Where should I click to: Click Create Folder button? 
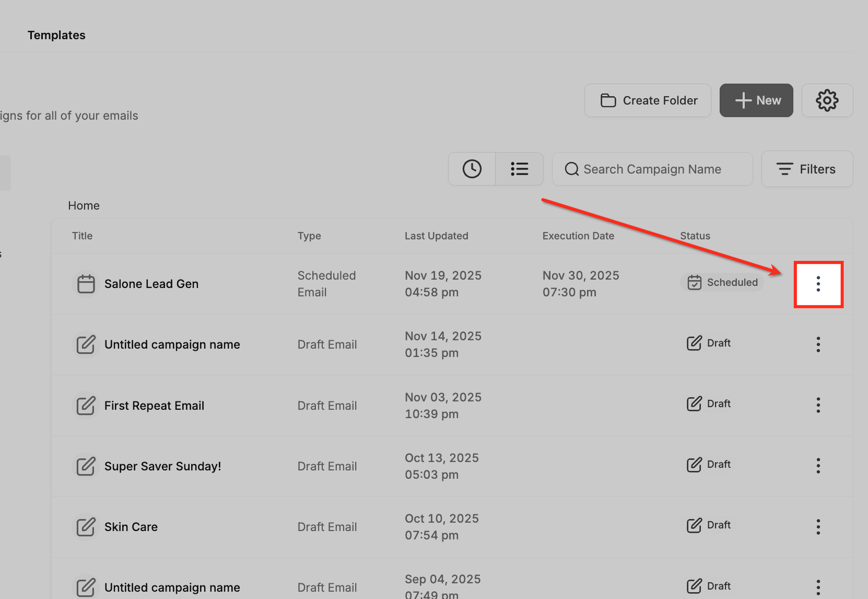(648, 100)
